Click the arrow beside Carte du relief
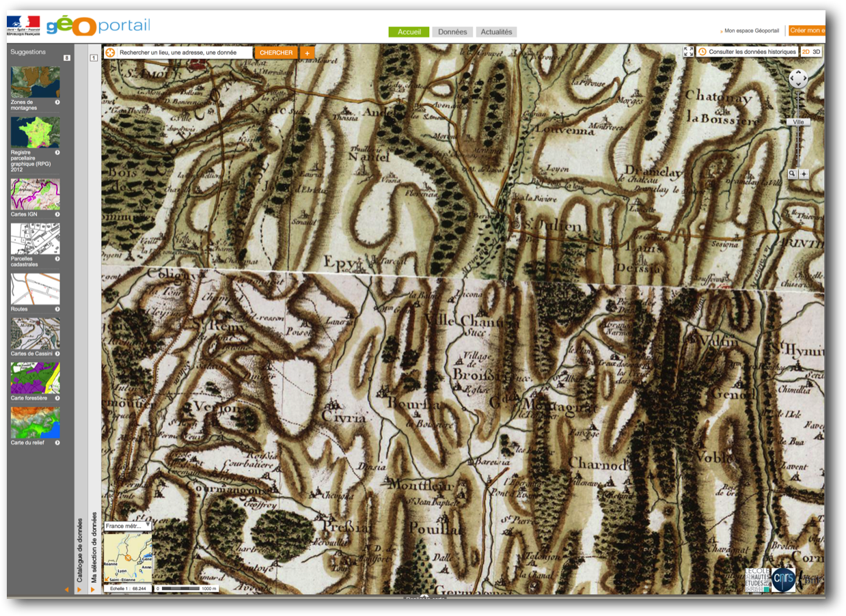846x616 pixels. coord(57,443)
